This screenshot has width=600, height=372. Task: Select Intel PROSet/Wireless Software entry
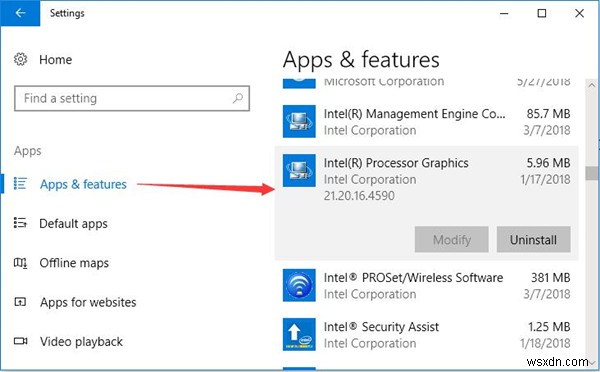(427, 285)
